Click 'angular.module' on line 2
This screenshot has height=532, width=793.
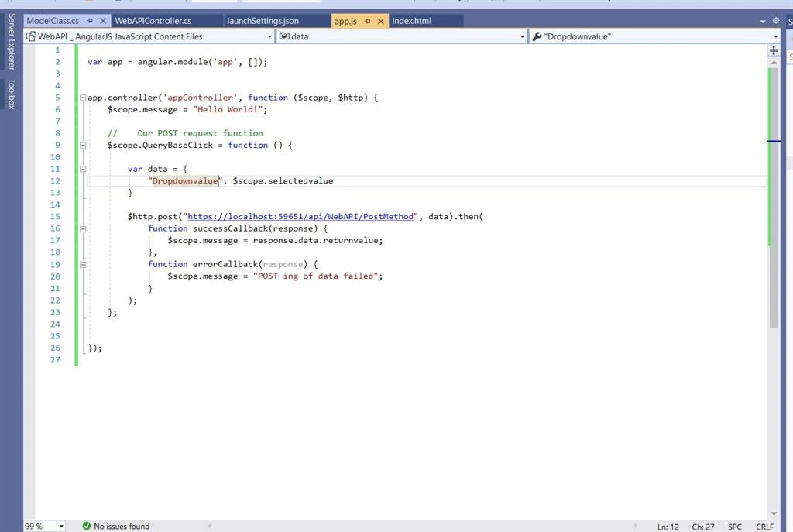click(173, 62)
